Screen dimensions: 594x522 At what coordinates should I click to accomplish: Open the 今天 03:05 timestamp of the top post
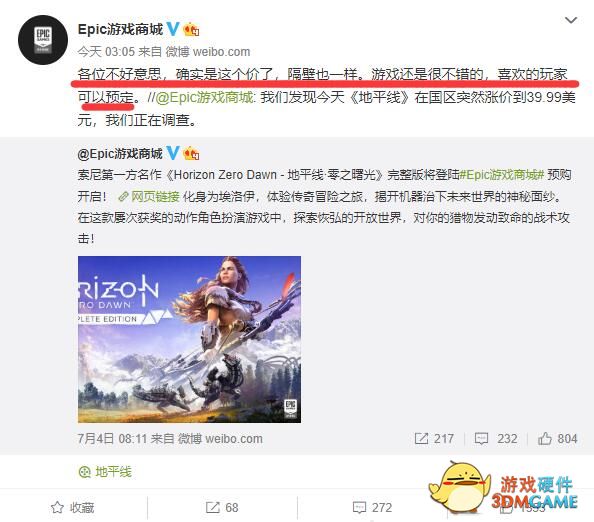[106, 52]
